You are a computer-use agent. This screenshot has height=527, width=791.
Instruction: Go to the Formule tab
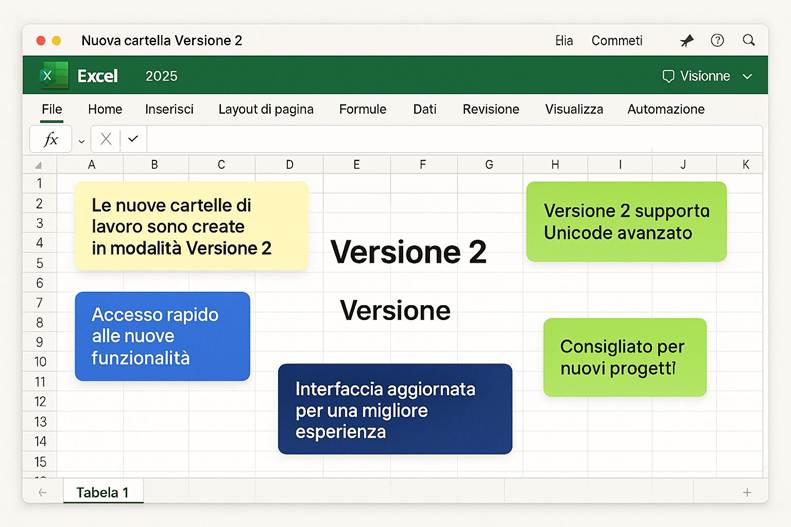(363, 109)
